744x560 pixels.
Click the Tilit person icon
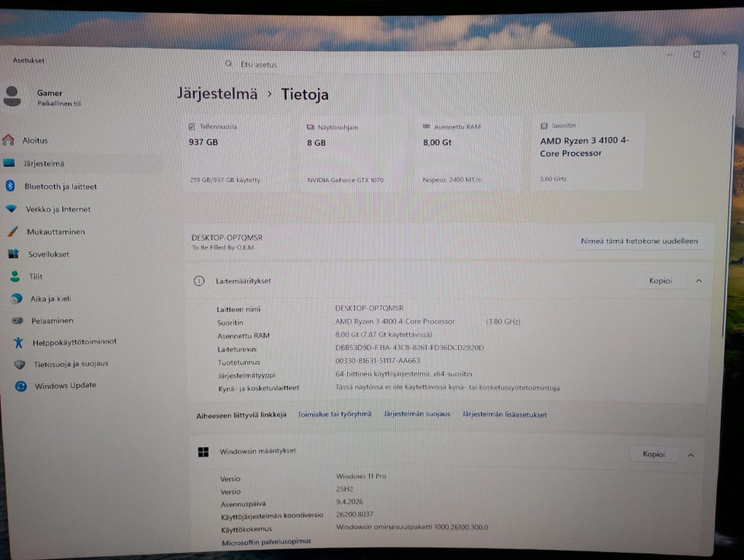[x=15, y=276]
